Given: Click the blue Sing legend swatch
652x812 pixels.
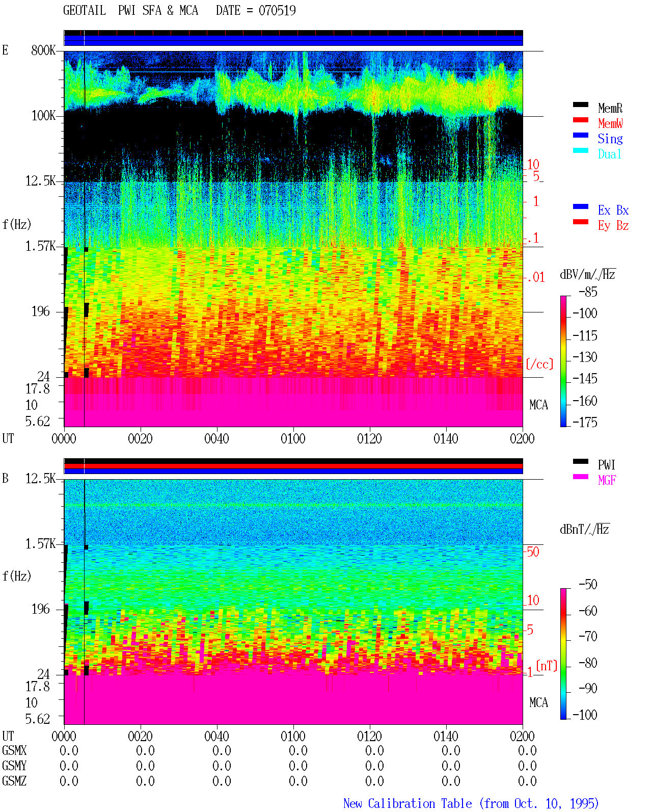Looking at the screenshot, I should pyautogui.click(x=581, y=136).
